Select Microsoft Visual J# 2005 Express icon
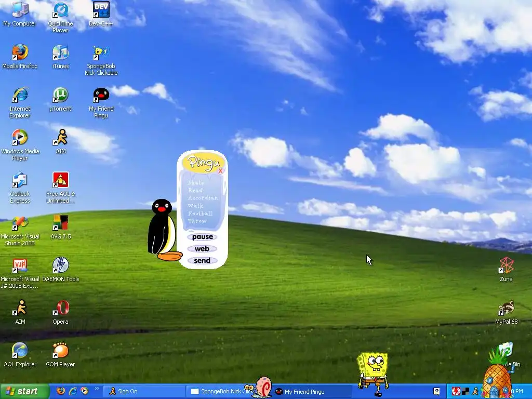The height and width of the screenshot is (399, 532). pyautogui.click(x=20, y=273)
